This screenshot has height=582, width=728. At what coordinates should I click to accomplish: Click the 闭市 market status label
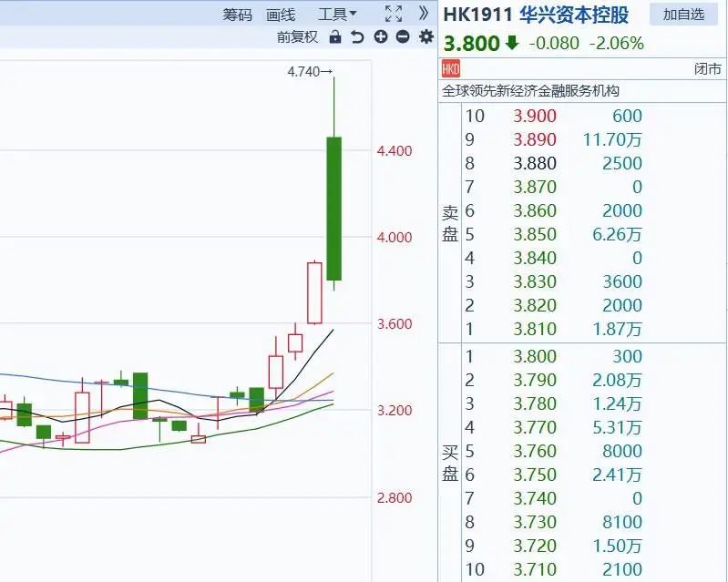tap(707, 69)
